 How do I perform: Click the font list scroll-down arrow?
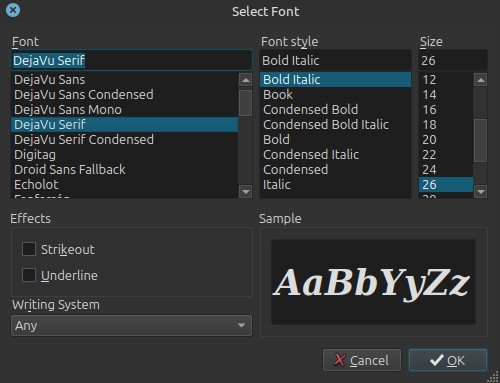click(246, 192)
